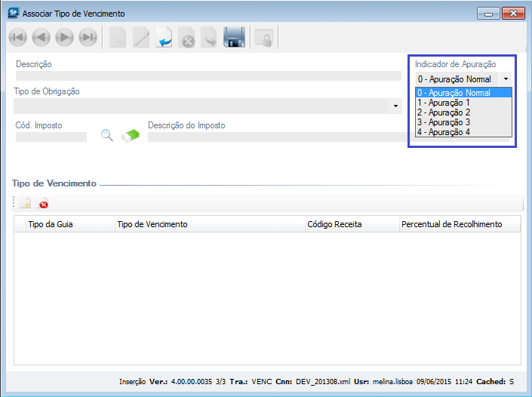Click the Inserção status text
Screen dimensions: 532x397
click(132, 382)
